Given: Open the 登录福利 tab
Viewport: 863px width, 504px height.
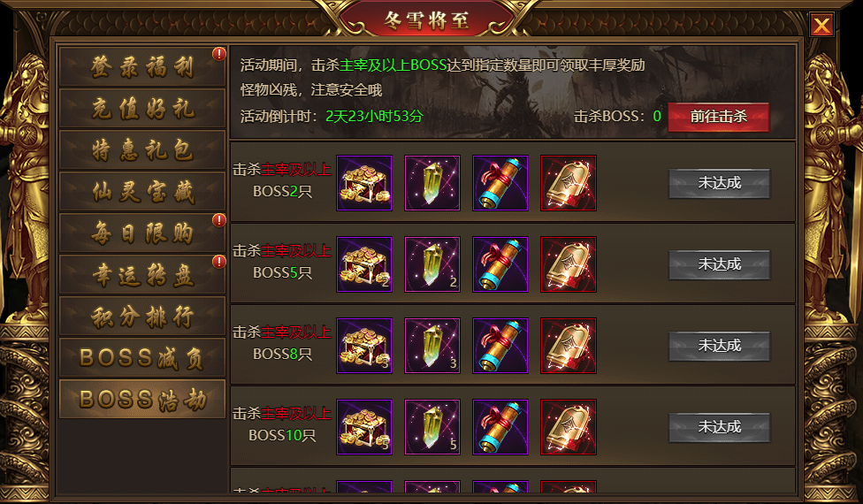Looking at the screenshot, I should tap(142, 67).
